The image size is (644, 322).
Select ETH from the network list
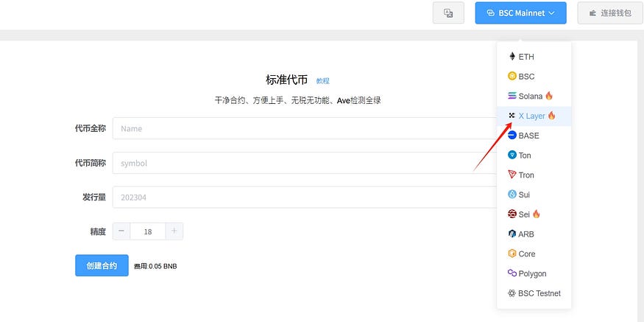(x=534, y=57)
